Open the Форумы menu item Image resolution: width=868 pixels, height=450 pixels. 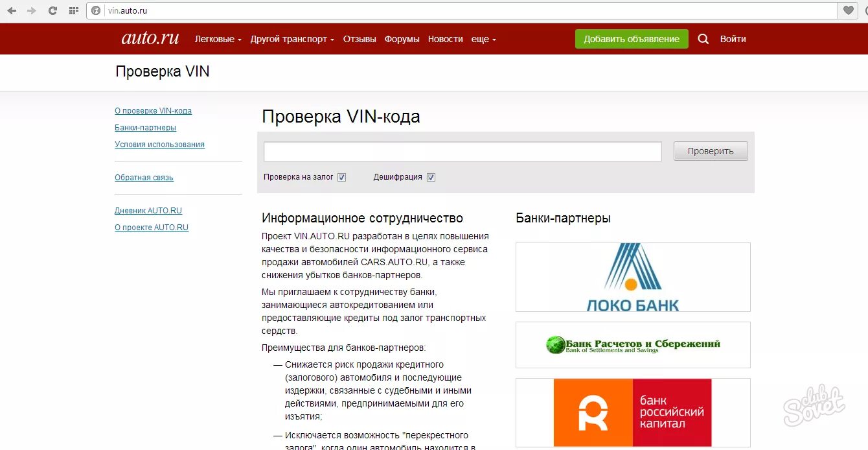click(402, 39)
